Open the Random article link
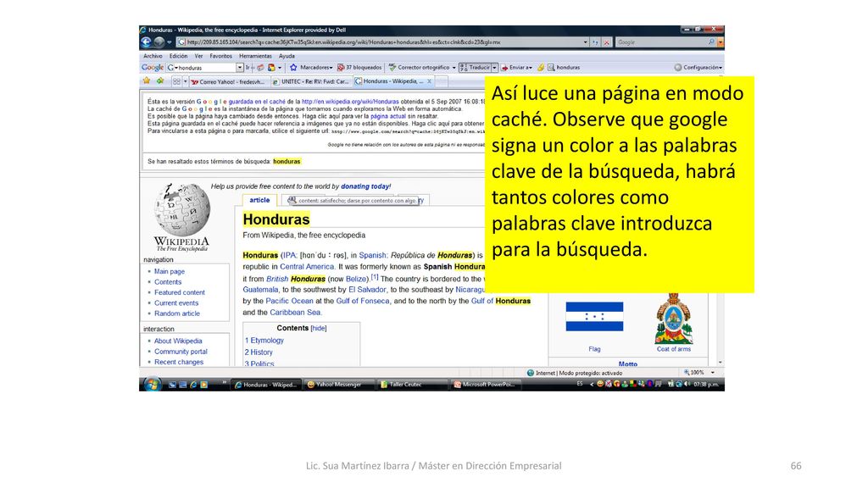Image resolution: width=868 pixels, height=488 pixels. (x=177, y=313)
